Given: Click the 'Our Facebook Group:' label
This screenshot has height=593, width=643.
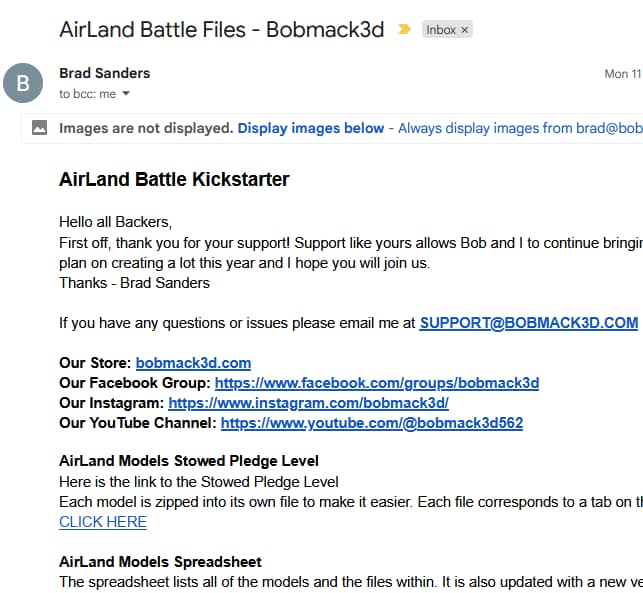Looking at the screenshot, I should coord(135,383).
